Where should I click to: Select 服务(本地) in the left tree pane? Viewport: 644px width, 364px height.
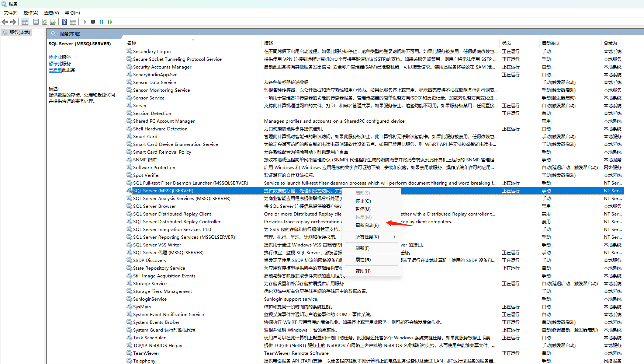(x=19, y=32)
